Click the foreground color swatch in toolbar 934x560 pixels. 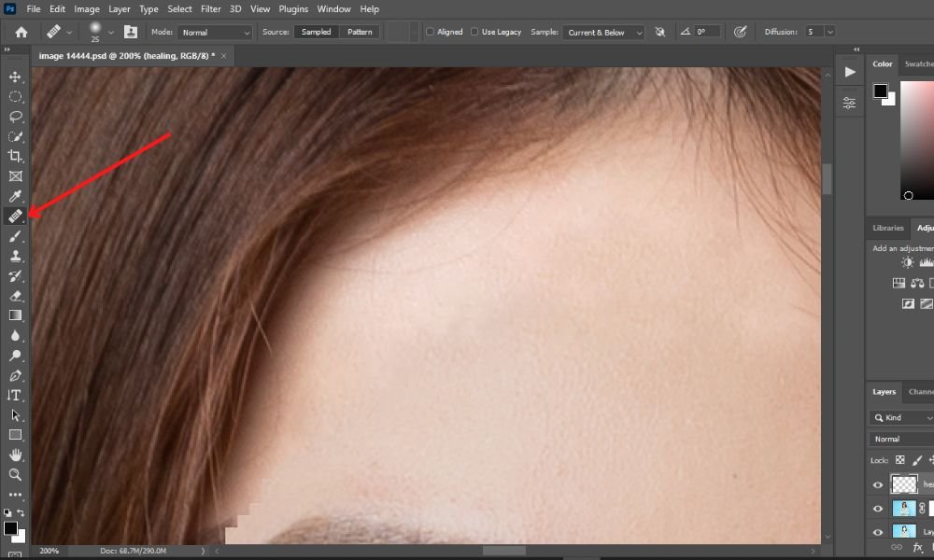click(10, 528)
